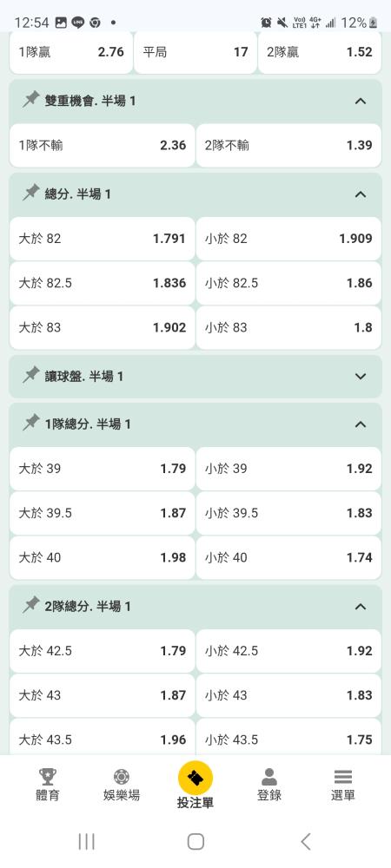This screenshot has width=391, height=868.
Task: Pin the 讓球盤. 半場 1 market
Action: pos(31,375)
